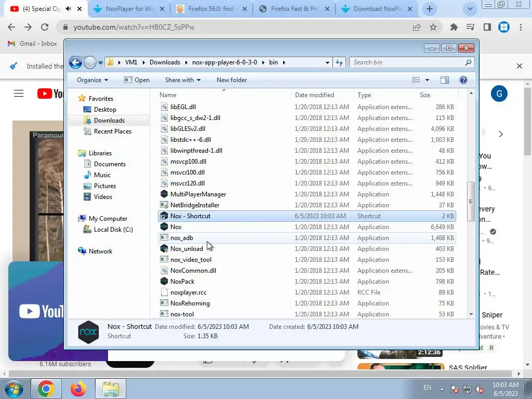The image size is (532, 399).
Task: Select the NoxRehoming file
Action: tap(190, 303)
